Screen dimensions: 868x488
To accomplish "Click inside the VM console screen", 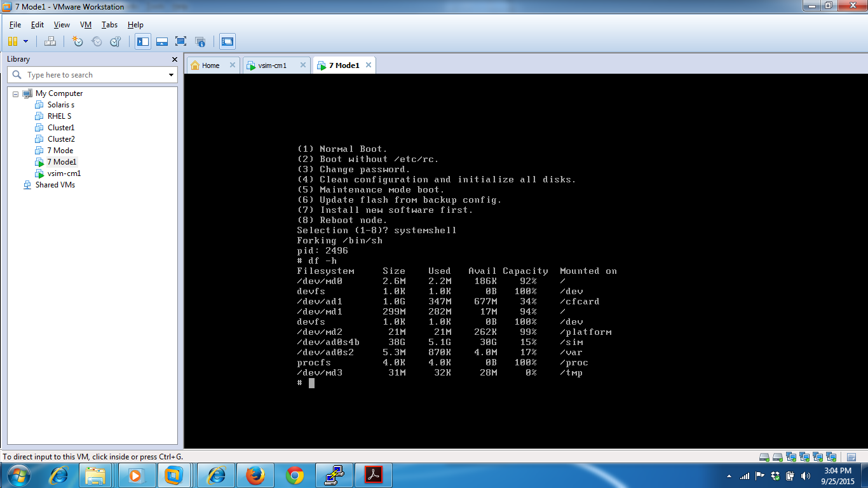I will 526,261.
